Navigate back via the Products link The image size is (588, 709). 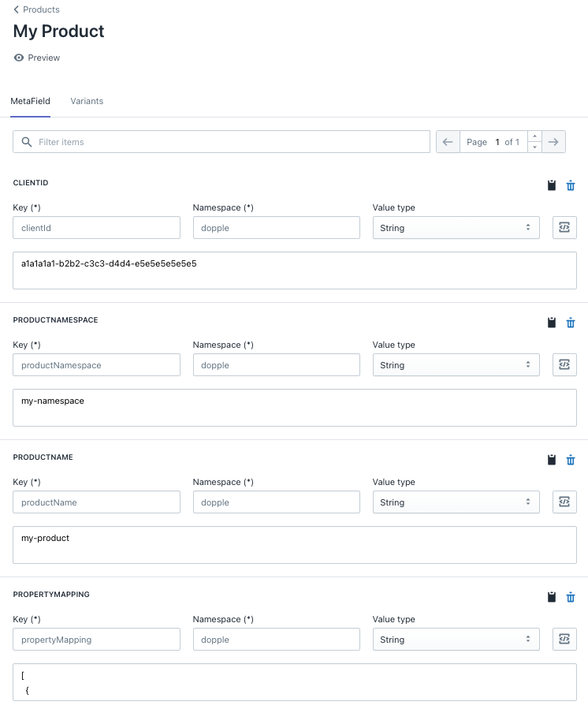[36, 9]
